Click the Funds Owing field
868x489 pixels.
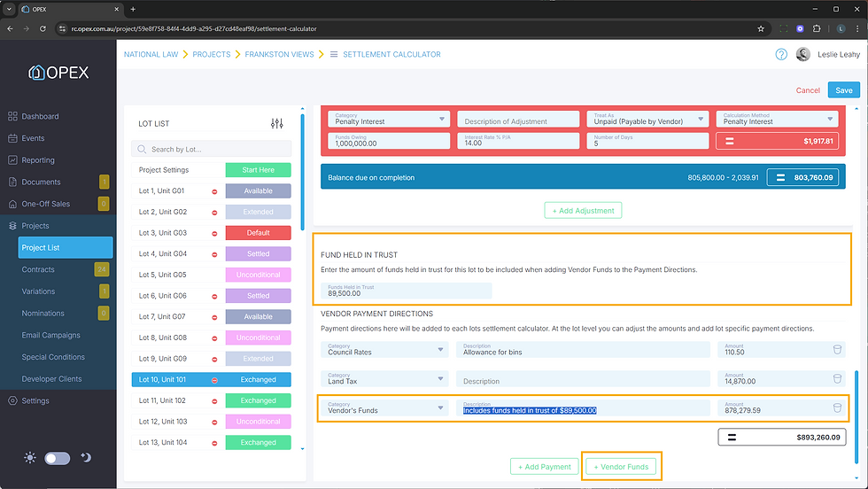tap(389, 141)
